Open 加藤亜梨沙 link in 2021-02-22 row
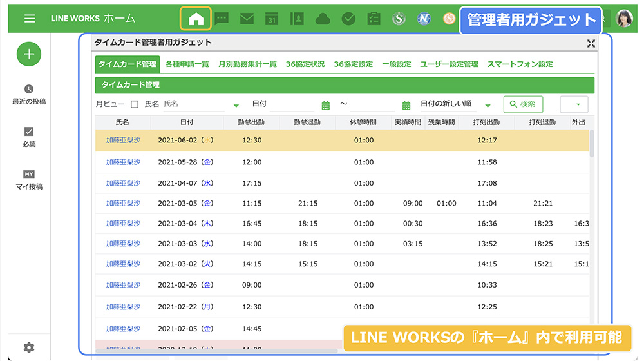Screen dimensions: 644x361 pos(123,307)
